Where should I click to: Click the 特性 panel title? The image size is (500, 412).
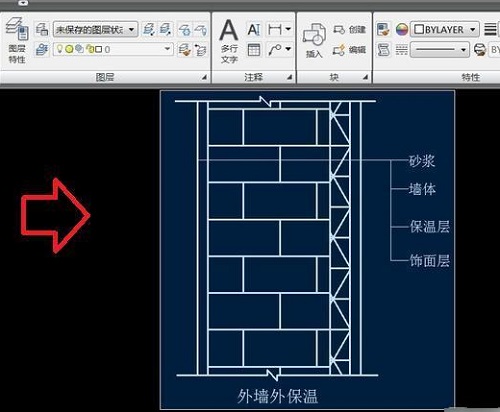click(x=471, y=77)
